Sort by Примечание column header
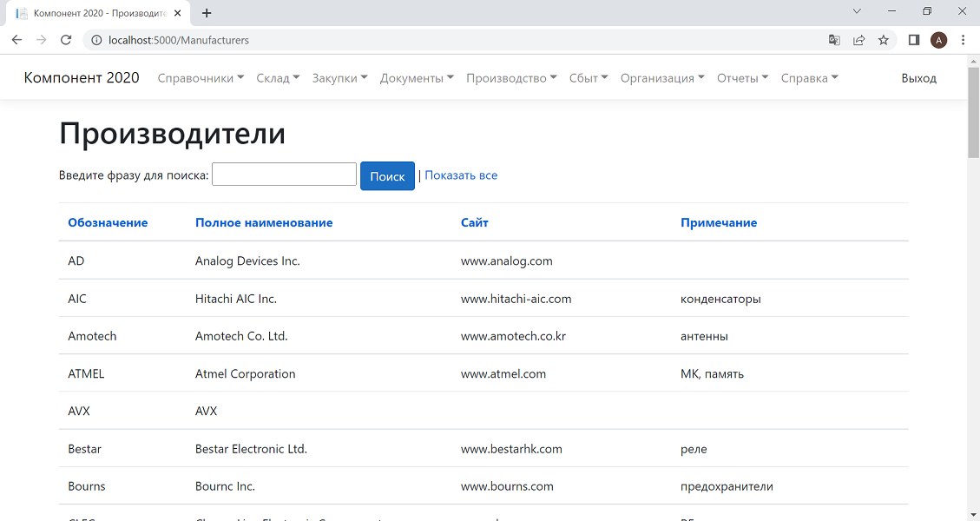The height and width of the screenshot is (521, 980). point(719,222)
